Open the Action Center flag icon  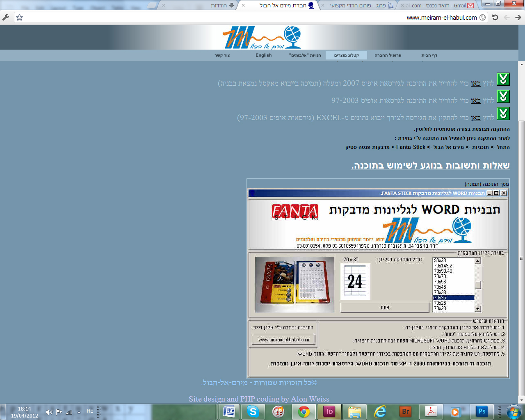(x=59, y=412)
